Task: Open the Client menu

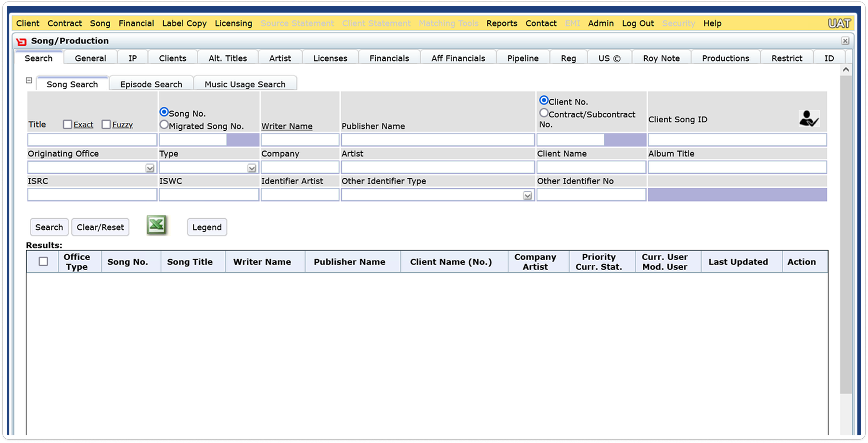Action: tap(28, 23)
